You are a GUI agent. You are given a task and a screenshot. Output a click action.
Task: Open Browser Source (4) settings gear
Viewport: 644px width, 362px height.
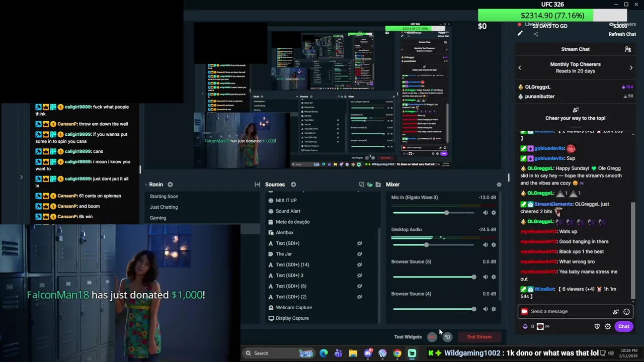494,309
